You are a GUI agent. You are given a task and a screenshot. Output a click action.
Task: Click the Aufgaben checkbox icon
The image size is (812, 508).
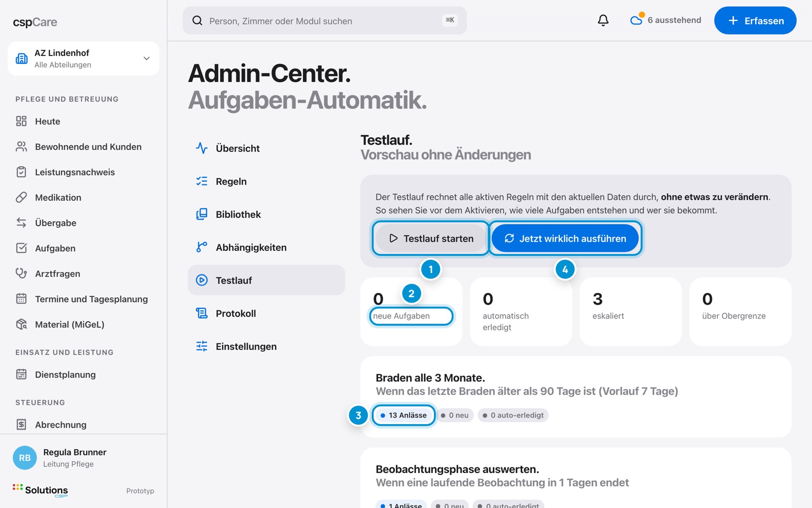(21, 248)
